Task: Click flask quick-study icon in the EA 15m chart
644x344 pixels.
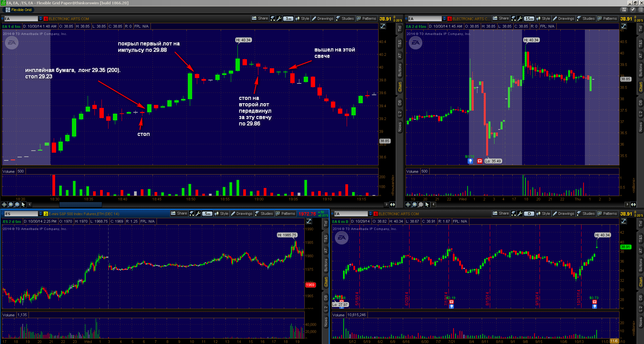Action: pos(514,18)
